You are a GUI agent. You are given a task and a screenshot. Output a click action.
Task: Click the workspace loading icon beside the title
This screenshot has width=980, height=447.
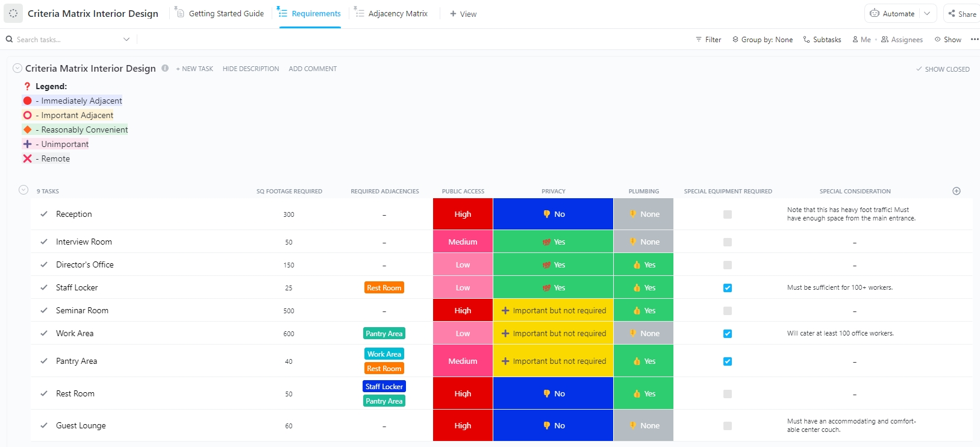tap(13, 13)
